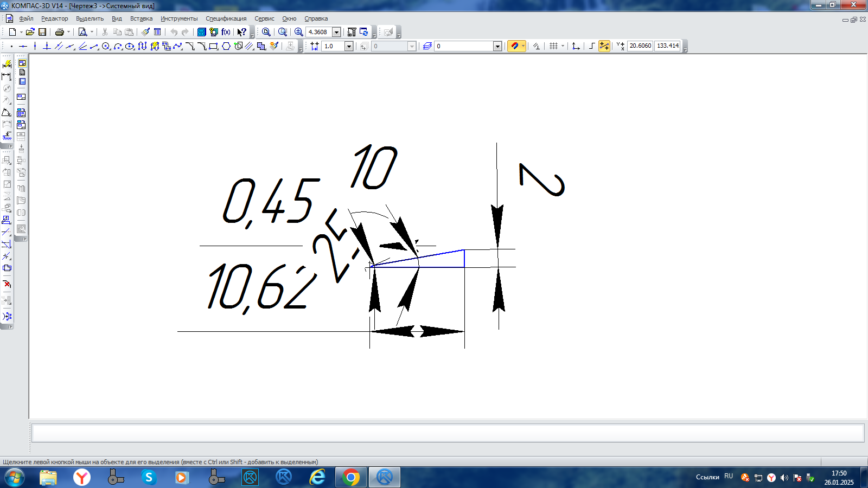Open the Инструменты menu
868x488 pixels.
(178, 18)
